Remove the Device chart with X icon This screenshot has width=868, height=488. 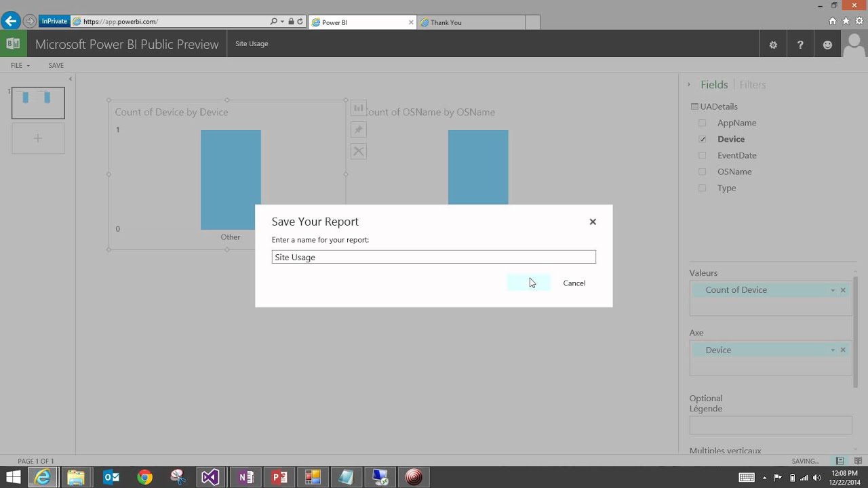click(359, 152)
